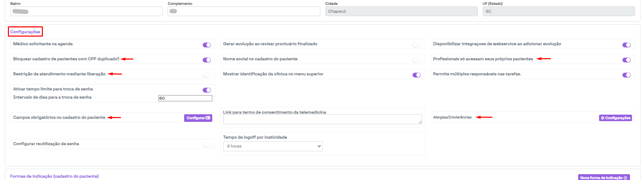This screenshot has width=644, height=180.
Task: Click the Configurações section heading
Action: (25, 32)
